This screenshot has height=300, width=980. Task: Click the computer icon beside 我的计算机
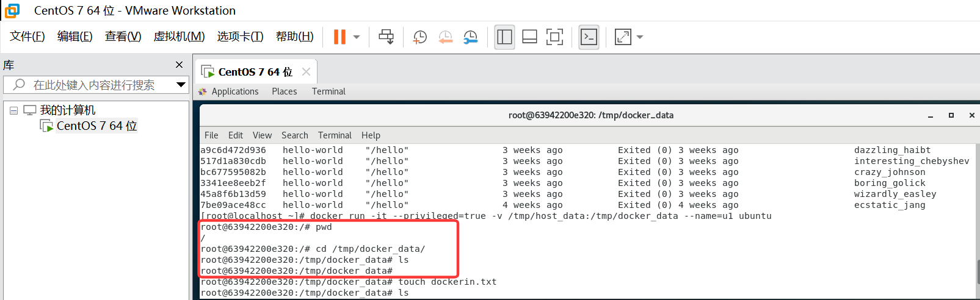point(30,110)
